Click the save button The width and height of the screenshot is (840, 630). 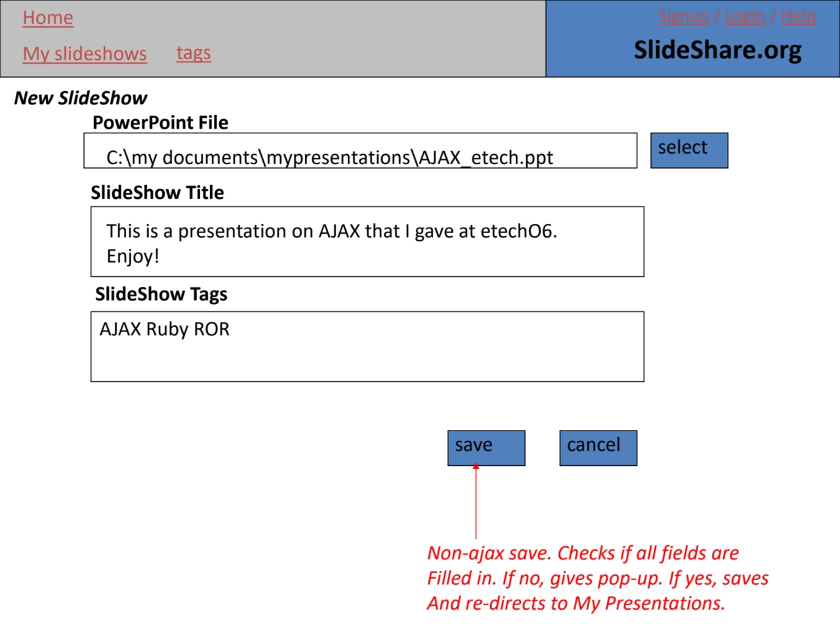(486, 448)
